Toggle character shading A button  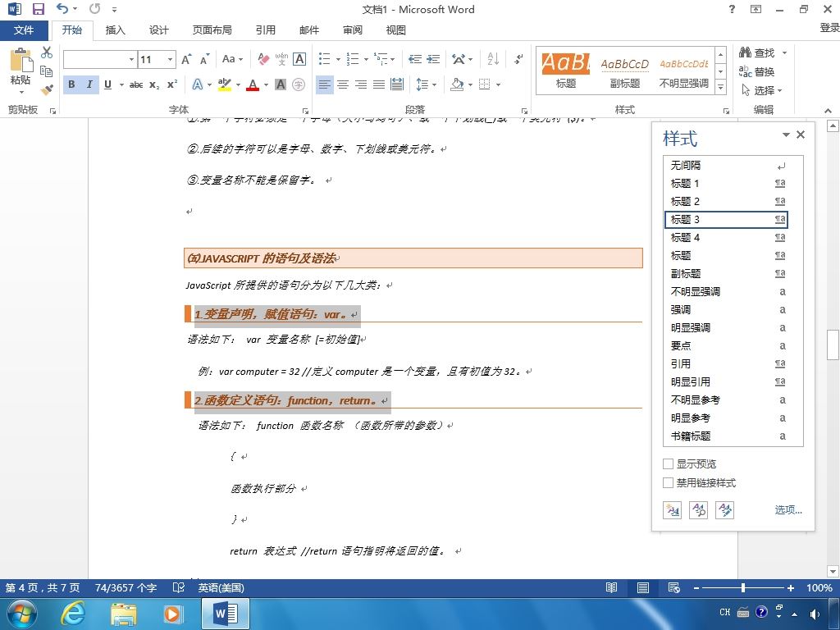pos(281,84)
